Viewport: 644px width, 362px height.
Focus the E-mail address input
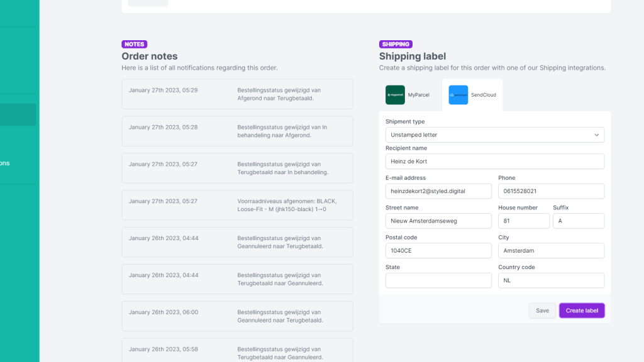point(438,191)
